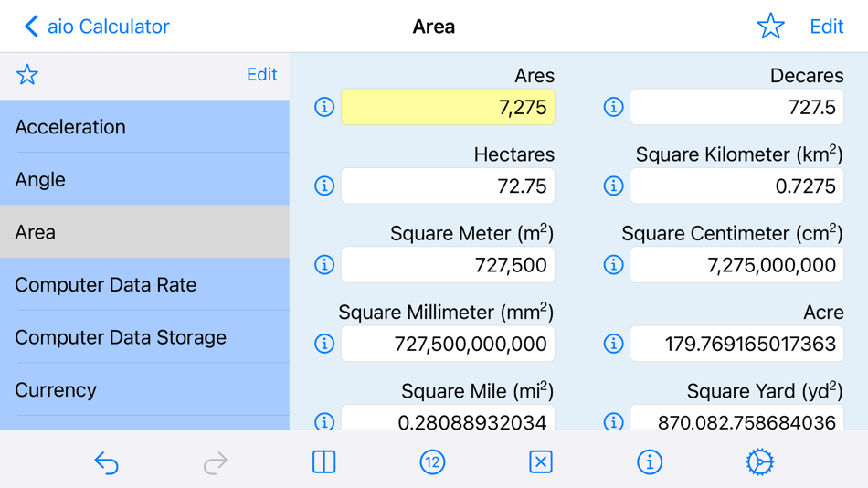This screenshot has height=488, width=868.
Task: Go back to aio Calculator
Action: [97, 26]
